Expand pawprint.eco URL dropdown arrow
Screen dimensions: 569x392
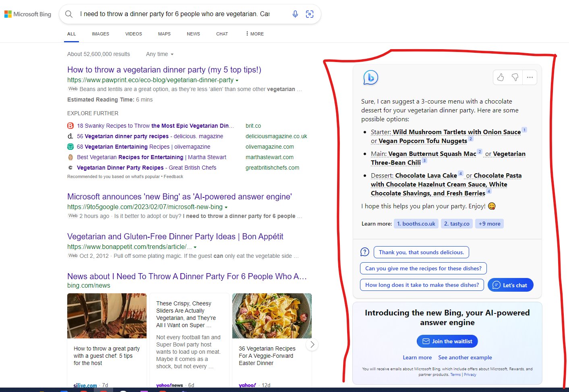click(x=237, y=81)
